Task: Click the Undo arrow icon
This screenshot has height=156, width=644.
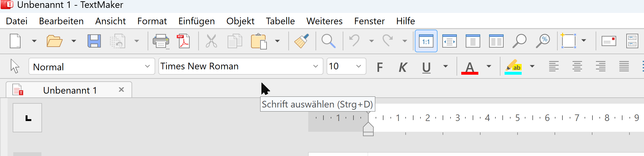Action: pos(354,41)
